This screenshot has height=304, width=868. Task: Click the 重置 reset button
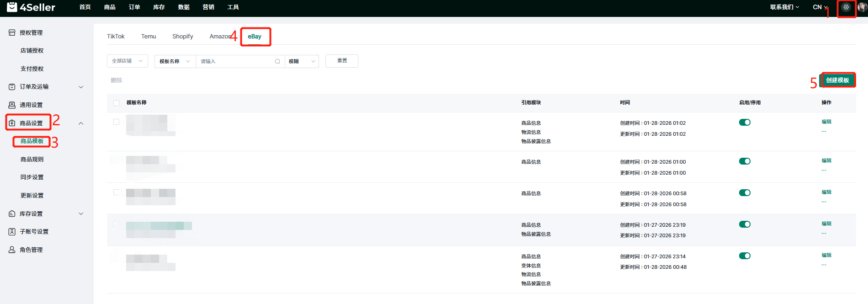click(341, 61)
